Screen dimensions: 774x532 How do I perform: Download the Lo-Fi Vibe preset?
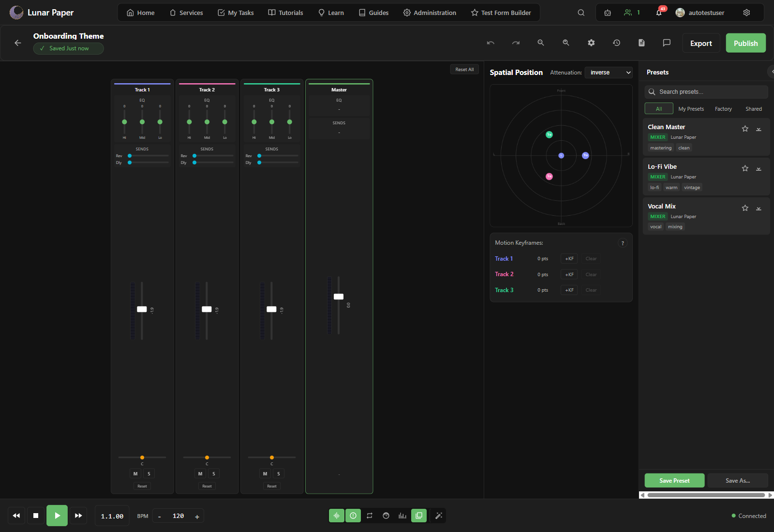click(759, 168)
